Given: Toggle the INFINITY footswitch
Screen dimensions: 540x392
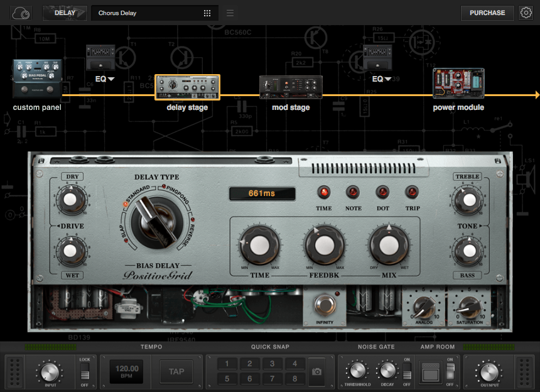Looking at the screenshot, I should [325, 305].
